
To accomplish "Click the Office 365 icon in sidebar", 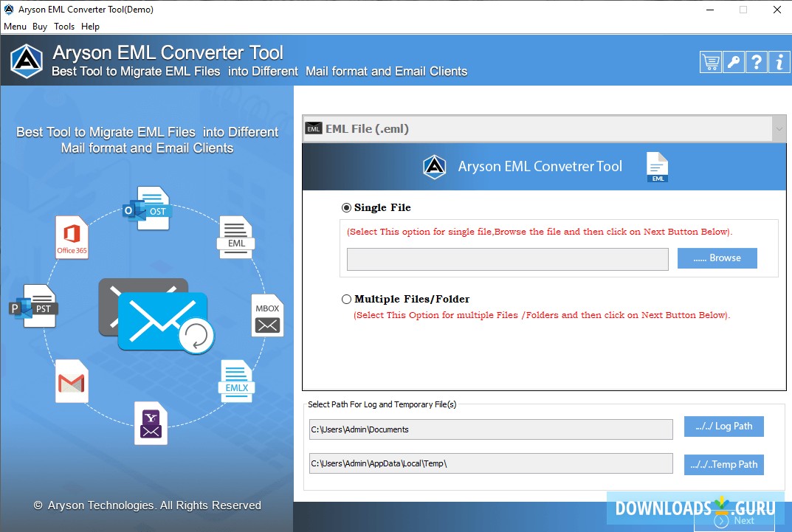I will [x=71, y=235].
